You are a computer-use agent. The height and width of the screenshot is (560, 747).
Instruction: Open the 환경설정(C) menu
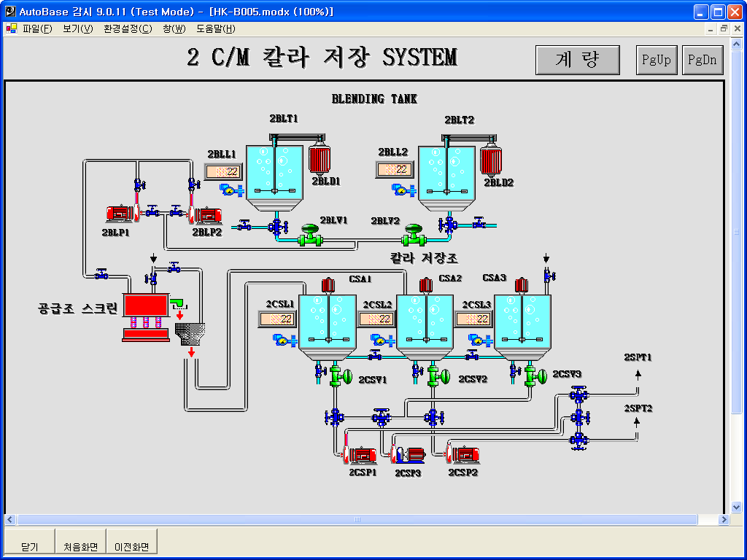click(128, 29)
